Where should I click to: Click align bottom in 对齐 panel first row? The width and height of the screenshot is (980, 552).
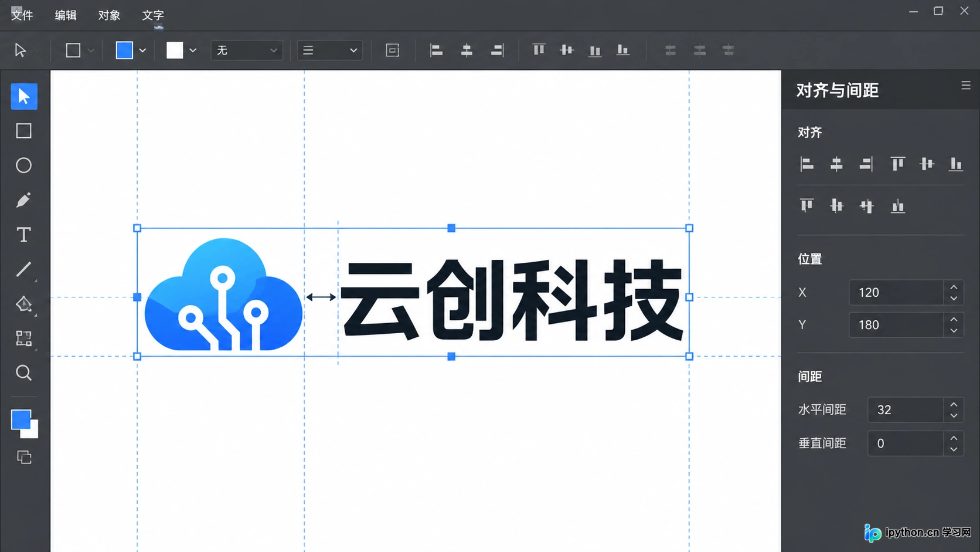pos(956,164)
